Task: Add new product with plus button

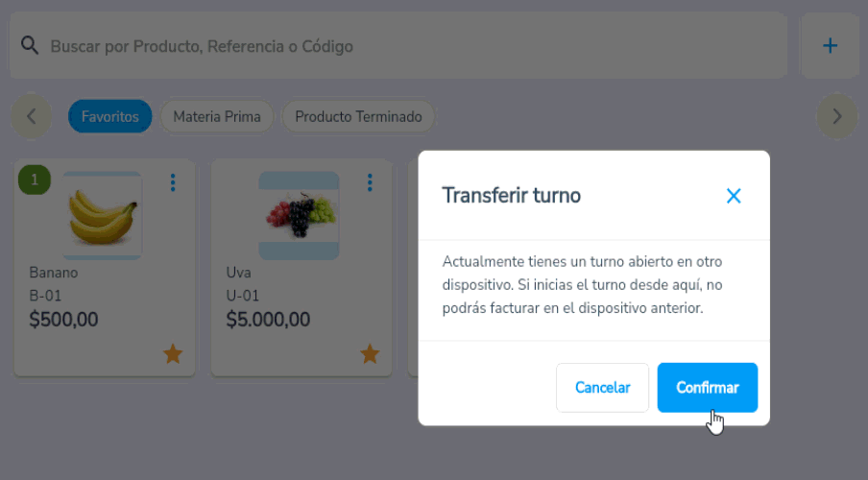Action: (830, 45)
